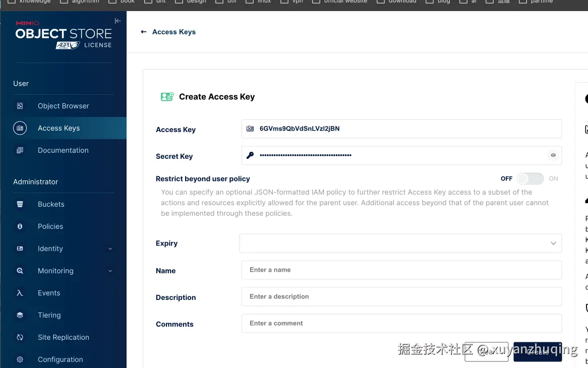Open the 'official website' bookmark folder

click(x=340, y=2)
